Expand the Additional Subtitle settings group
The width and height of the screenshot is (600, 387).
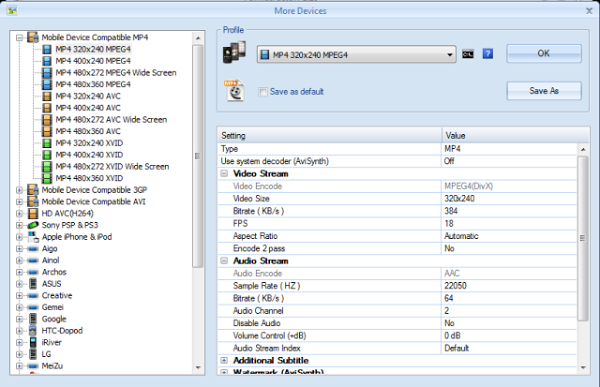point(224,361)
